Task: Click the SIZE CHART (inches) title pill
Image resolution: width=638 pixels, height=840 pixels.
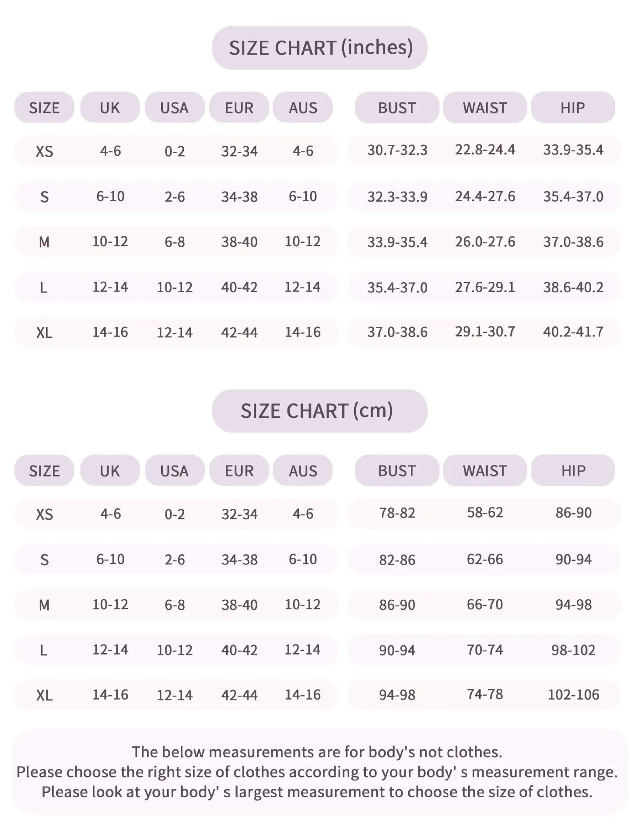Action: [319, 48]
